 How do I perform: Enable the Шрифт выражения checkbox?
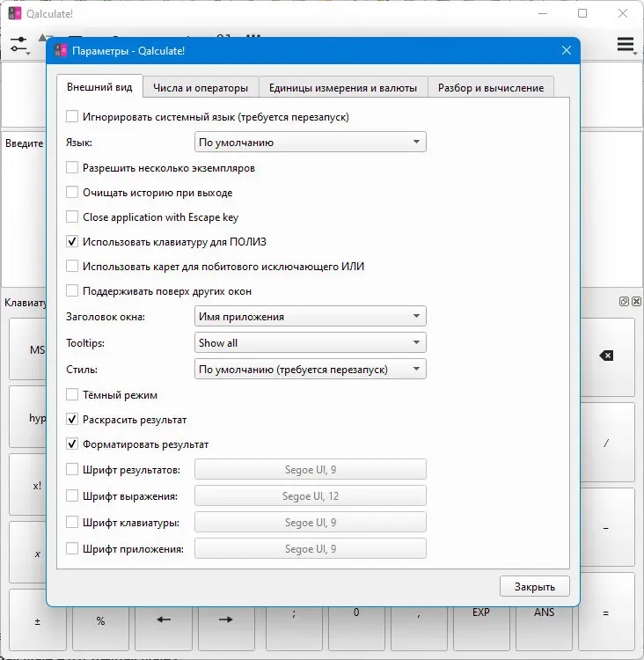[72, 495]
